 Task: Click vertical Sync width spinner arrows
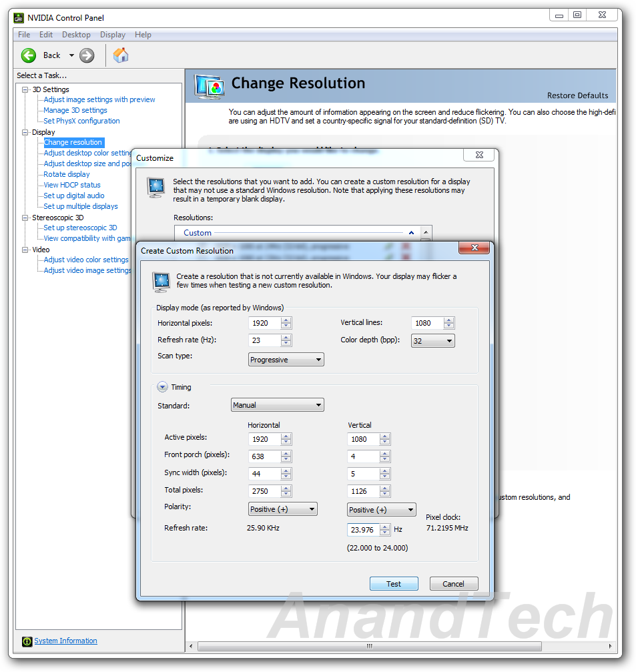click(384, 474)
